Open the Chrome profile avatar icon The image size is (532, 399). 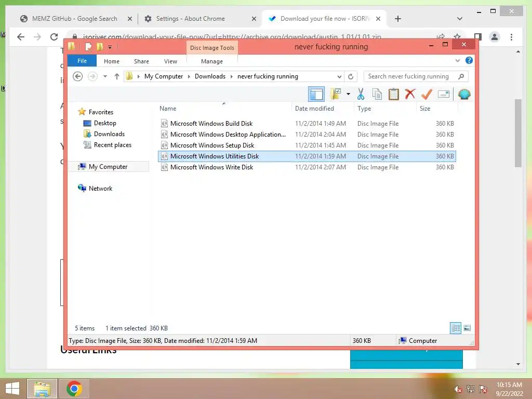point(495,37)
